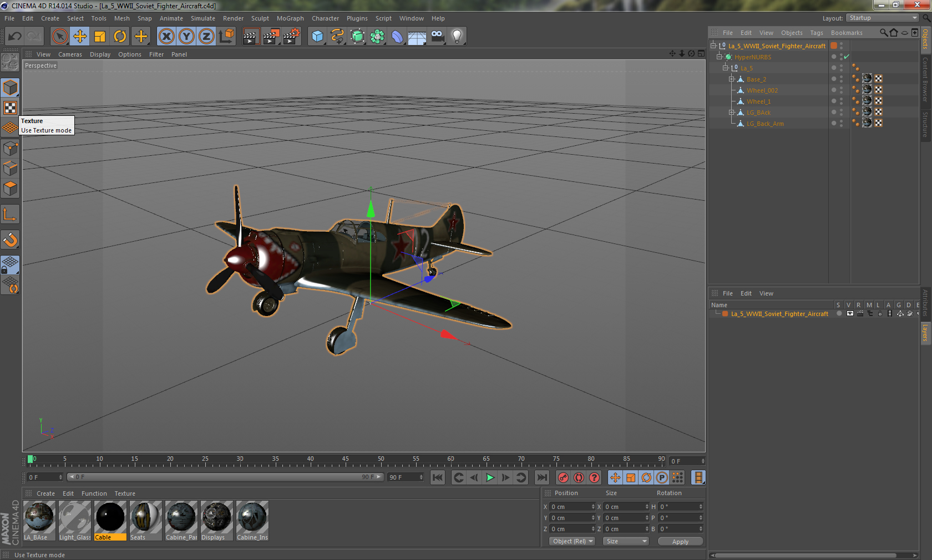Click frame 45 on the timeline ruler

(x=346, y=460)
